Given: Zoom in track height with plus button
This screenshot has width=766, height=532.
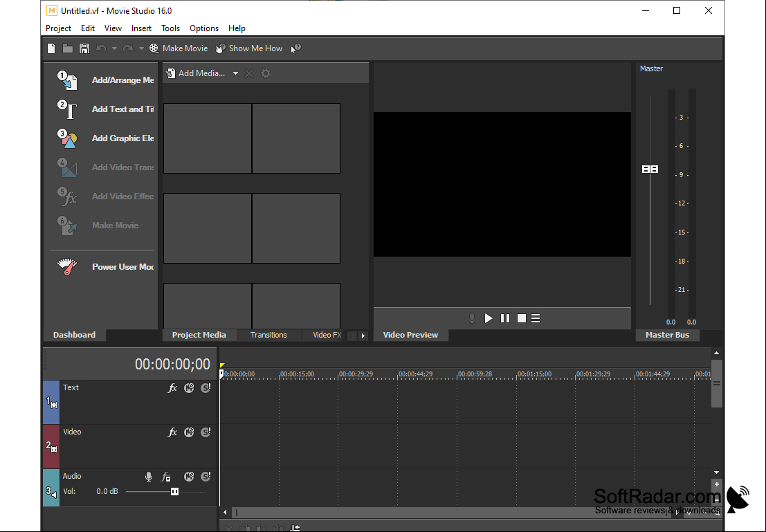Looking at the screenshot, I should [x=717, y=485].
